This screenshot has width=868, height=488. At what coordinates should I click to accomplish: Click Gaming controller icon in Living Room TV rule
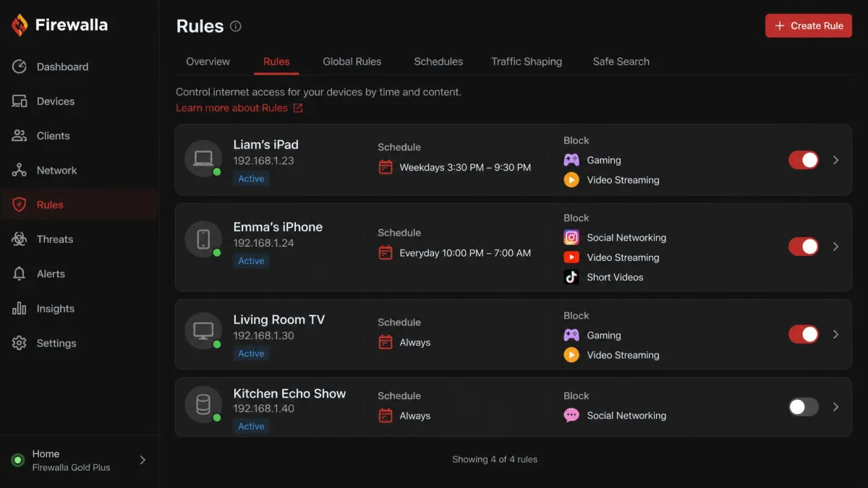(571, 335)
